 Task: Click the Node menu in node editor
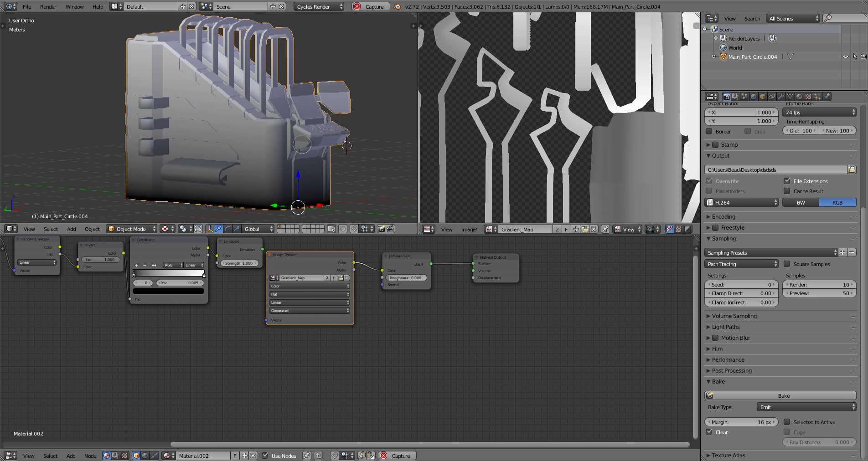pyautogui.click(x=90, y=456)
